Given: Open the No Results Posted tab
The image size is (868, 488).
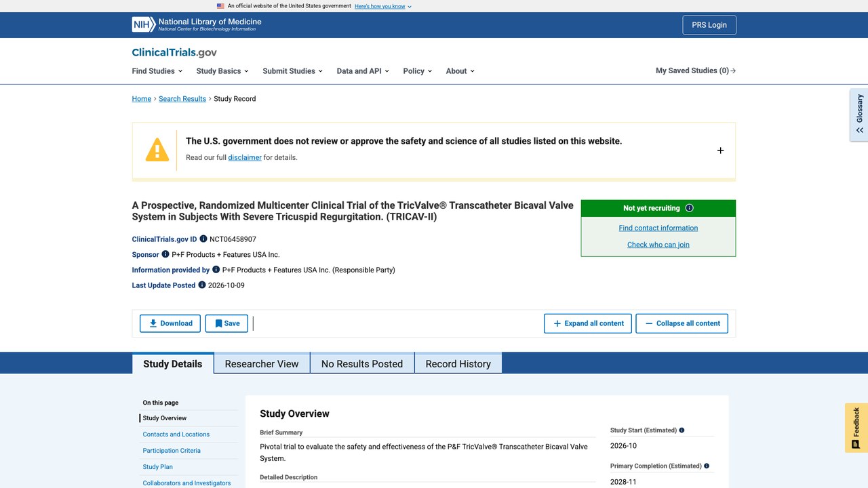Looking at the screenshot, I should pyautogui.click(x=362, y=364).
